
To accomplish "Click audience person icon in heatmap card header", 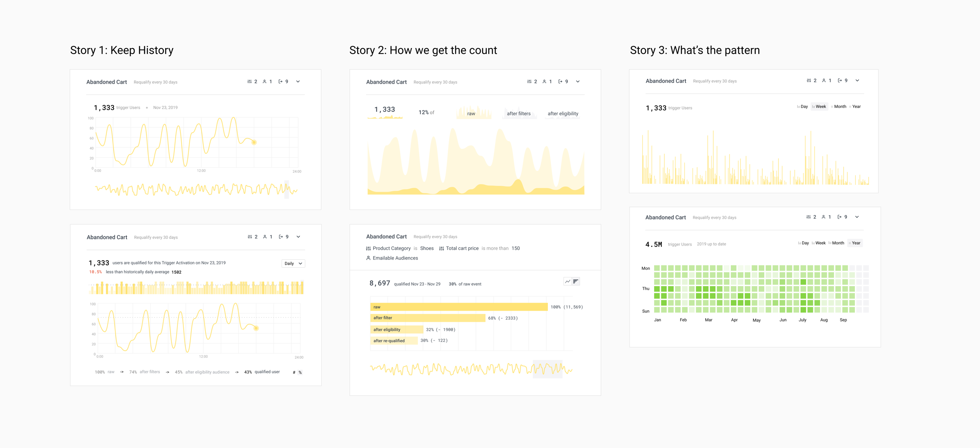I will 823,217.
